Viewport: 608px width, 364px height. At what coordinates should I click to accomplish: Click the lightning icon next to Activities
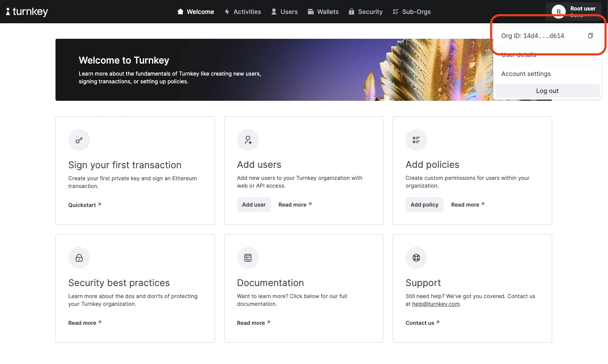tap(227, 12)
